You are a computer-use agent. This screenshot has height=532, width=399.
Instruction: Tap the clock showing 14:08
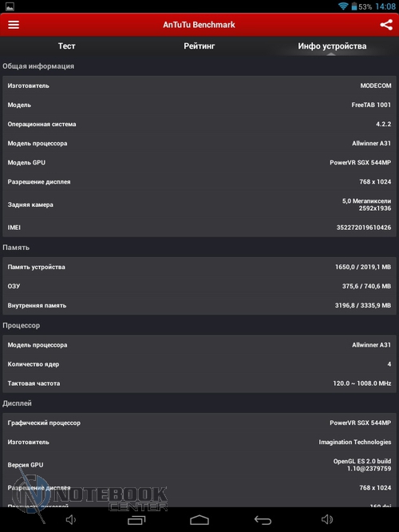pos(385,6)
